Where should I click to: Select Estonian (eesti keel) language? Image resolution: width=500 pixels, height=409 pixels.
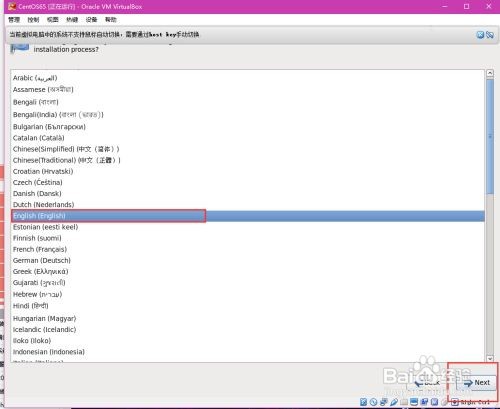point(247,227)
